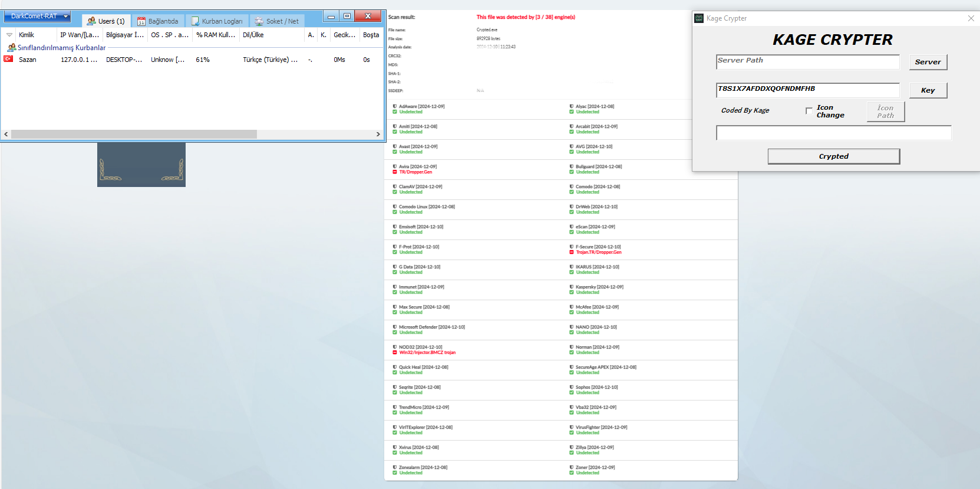Click the shield icon beside ClamAV
Image resolution: width=980 pixels, height=489 pixels.
pos(395,186)
